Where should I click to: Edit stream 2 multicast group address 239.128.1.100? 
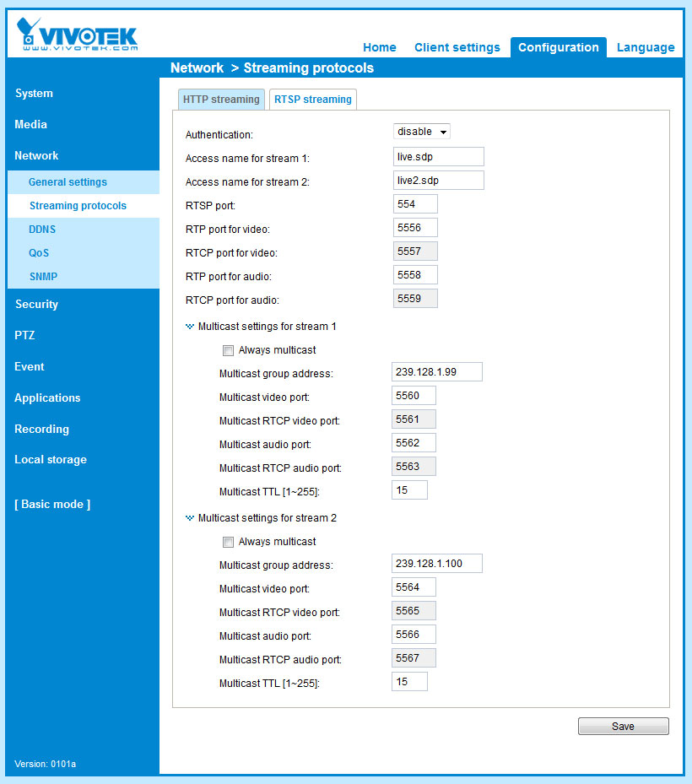tap(437, 564)
